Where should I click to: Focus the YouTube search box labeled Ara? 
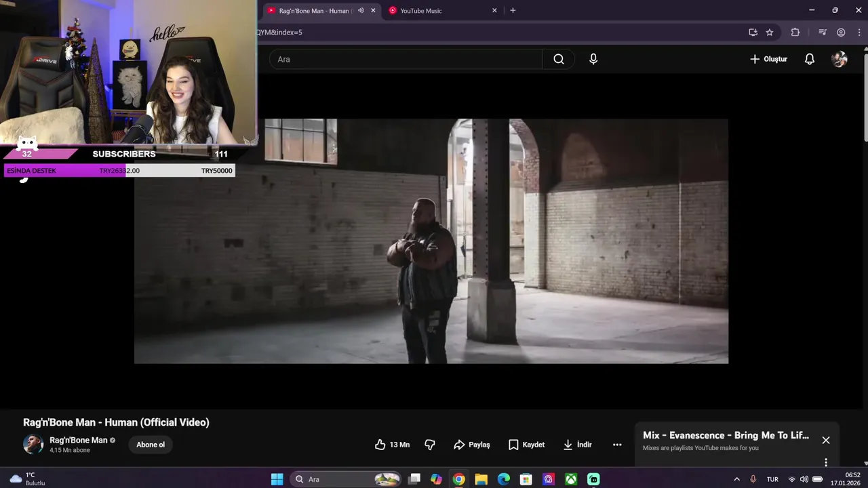click(406, 59)
